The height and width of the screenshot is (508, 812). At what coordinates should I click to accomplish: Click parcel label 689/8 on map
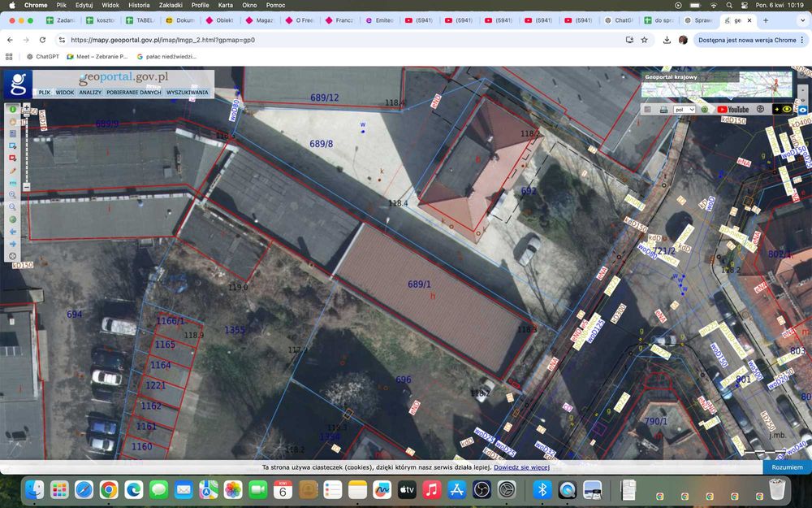[321, 144]
